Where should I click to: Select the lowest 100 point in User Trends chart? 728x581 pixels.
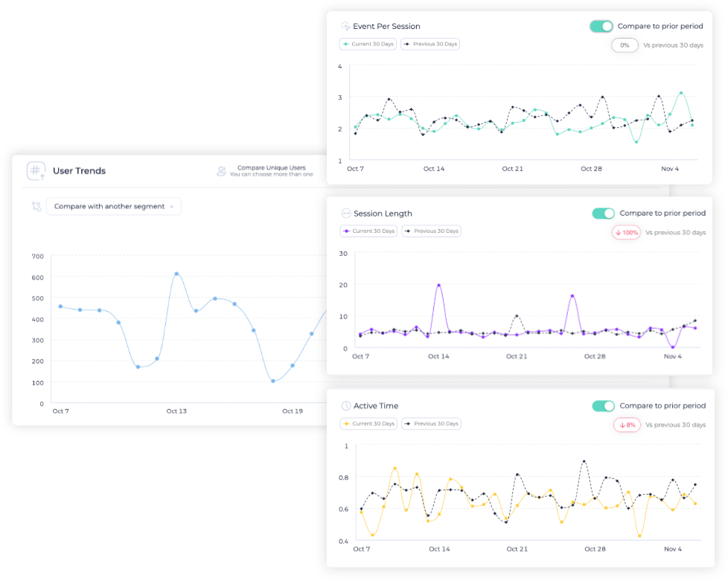(273, 381)
